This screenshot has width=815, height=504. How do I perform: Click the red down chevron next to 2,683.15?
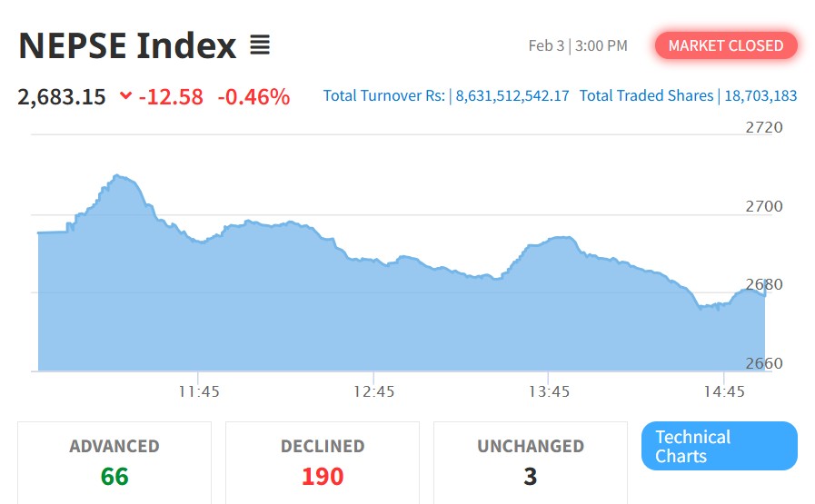(x=124, y=96)
